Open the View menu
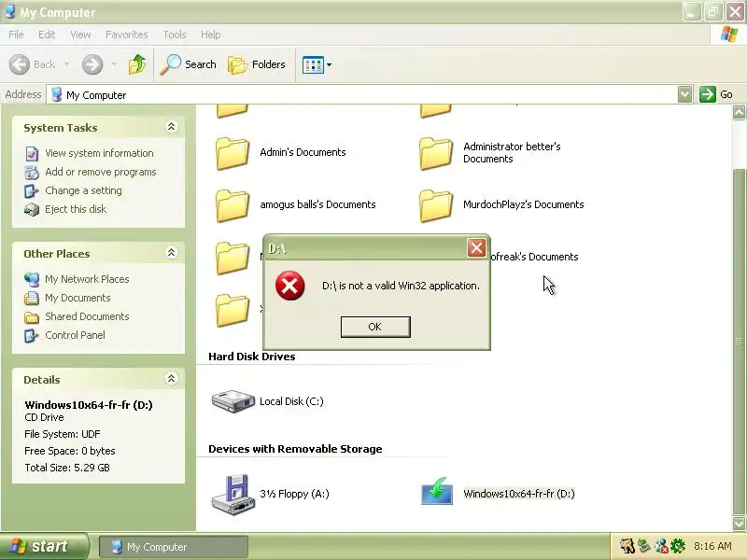 coord(80,35)
